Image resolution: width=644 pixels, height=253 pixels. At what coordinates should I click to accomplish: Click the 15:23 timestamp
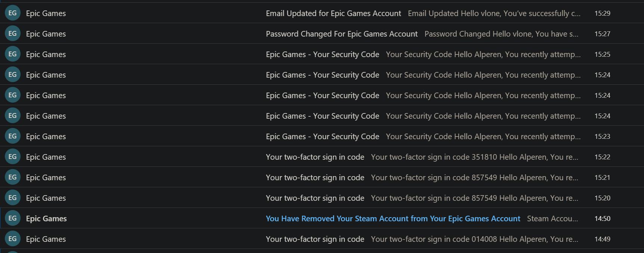[x=602, y=137]
